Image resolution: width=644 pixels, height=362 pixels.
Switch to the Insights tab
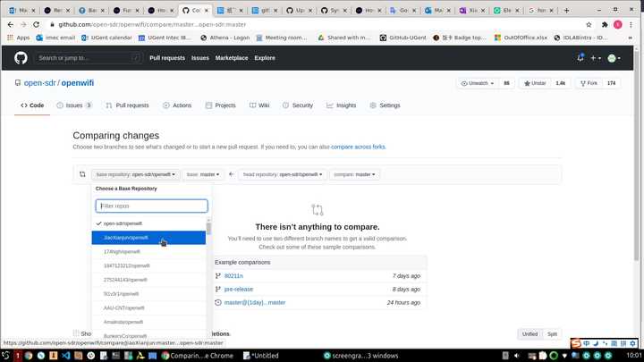342,105
